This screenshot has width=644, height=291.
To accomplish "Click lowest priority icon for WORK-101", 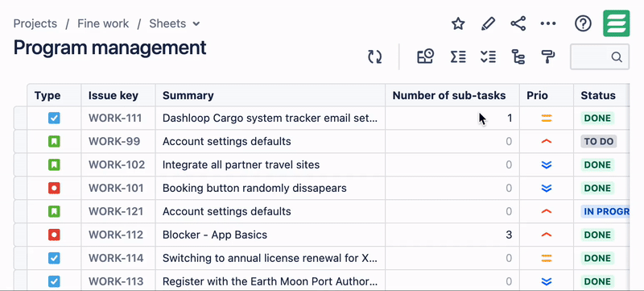I will pyautogui.click(x=547, y=189).
